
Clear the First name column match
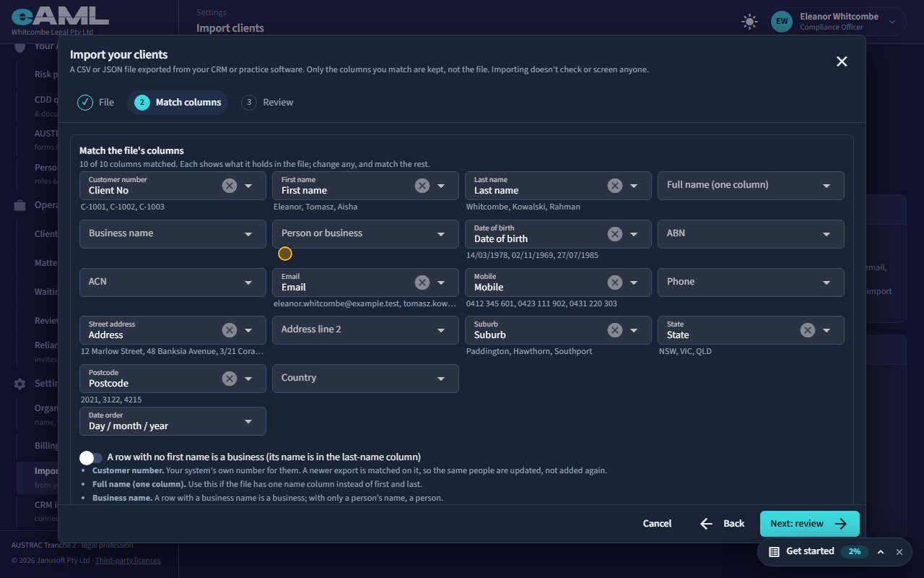point(422,186)
